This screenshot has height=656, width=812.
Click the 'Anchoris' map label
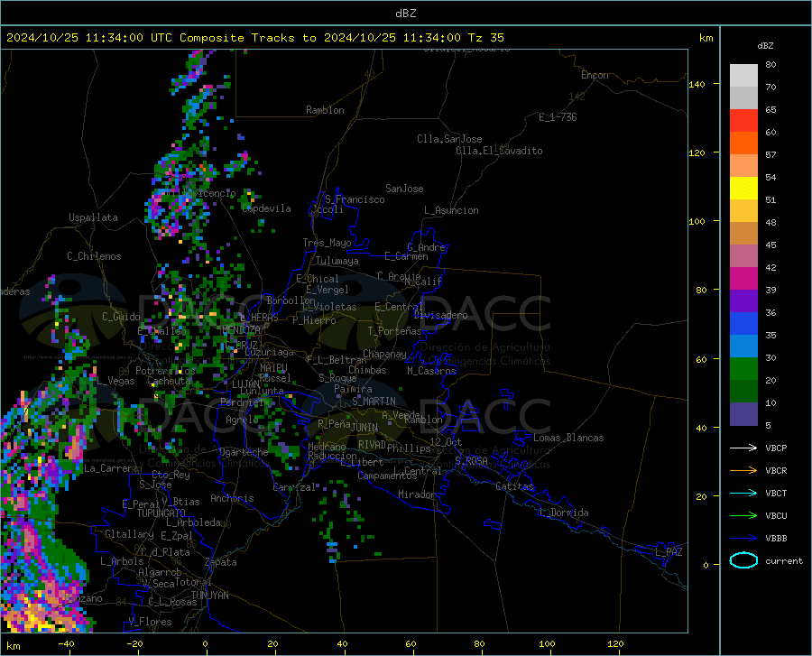232,498
